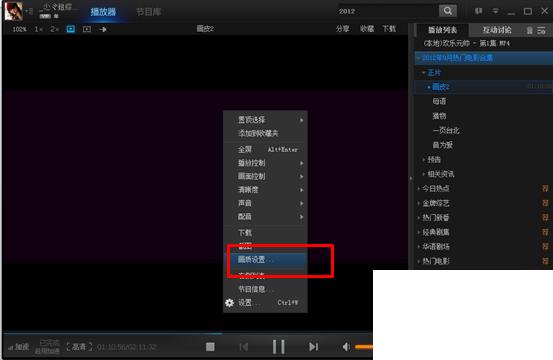Open the main menu dropdown icon in title bar

click(496, 11)
